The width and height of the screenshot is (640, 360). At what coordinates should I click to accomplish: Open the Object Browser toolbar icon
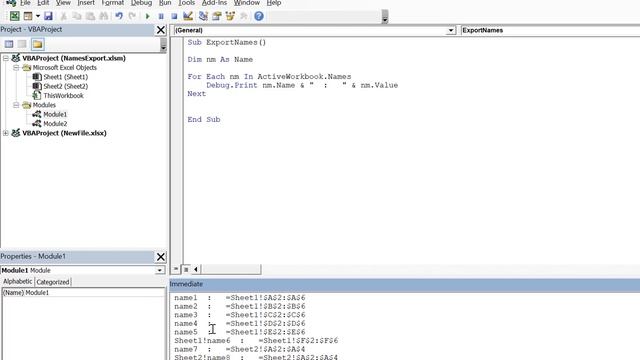(x=230, y=16)
